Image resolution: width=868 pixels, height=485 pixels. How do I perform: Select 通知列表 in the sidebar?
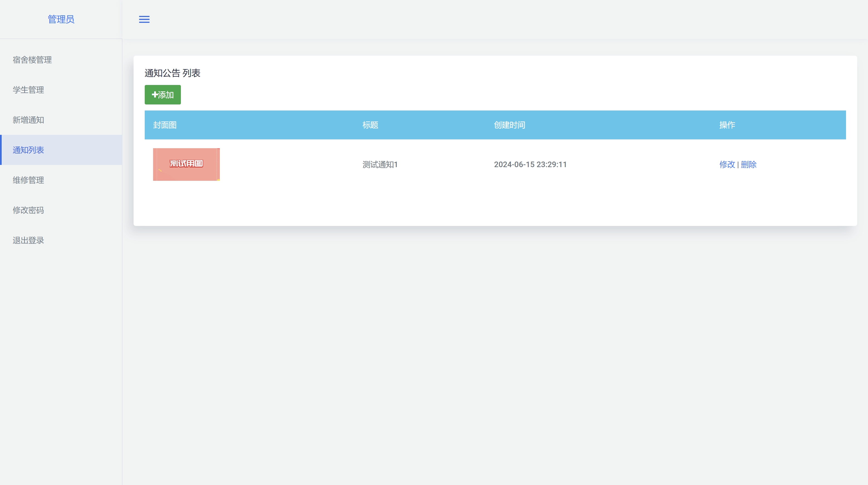pyautogui.click(x=28, y=150)
